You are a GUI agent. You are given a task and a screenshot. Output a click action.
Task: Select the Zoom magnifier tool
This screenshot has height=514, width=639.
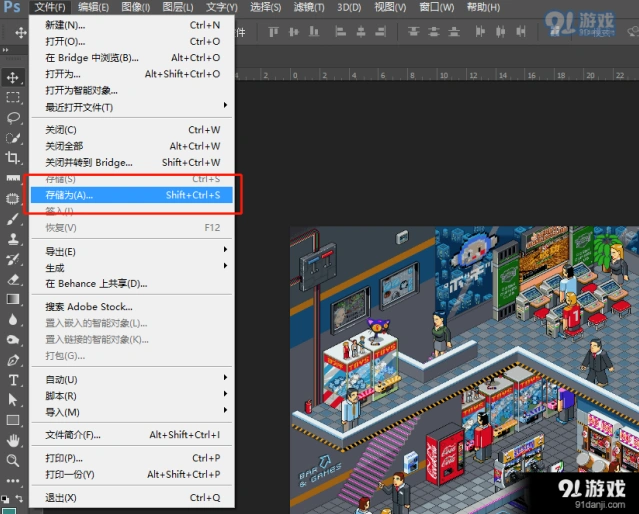pyautogui.click(x=13, y=461)
